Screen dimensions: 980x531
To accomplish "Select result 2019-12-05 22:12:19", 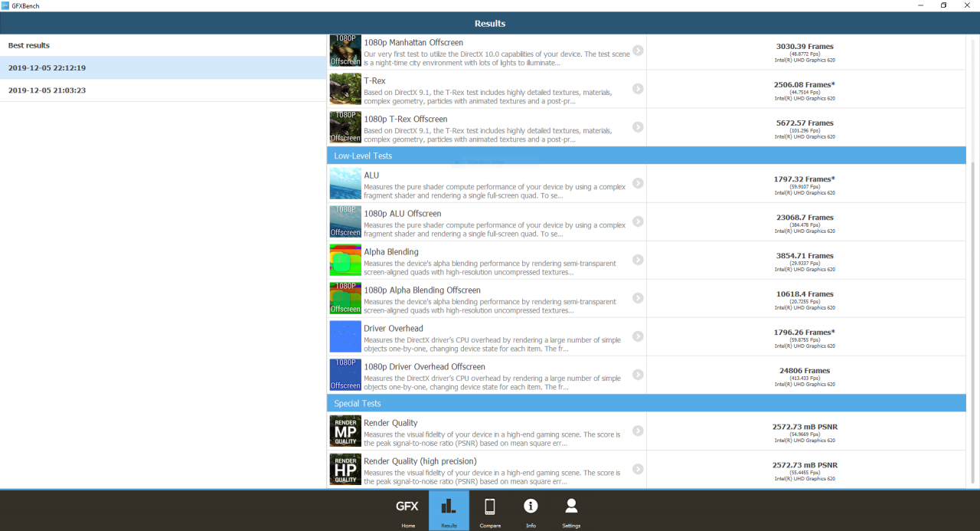I will click(x=163, y=67).
